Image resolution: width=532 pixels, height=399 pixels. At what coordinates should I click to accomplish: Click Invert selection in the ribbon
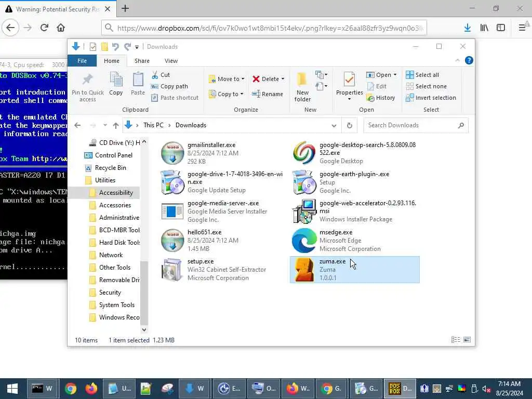431,98
